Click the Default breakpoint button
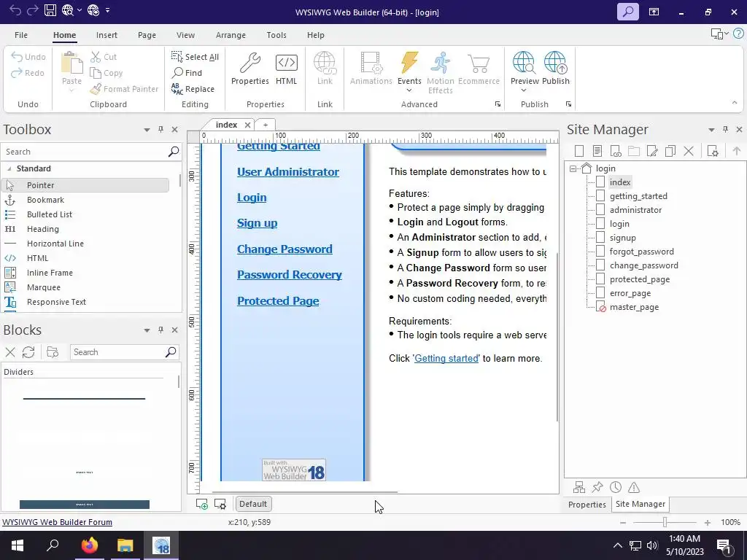This screenshot has height=560, width=747. point(253,504)
